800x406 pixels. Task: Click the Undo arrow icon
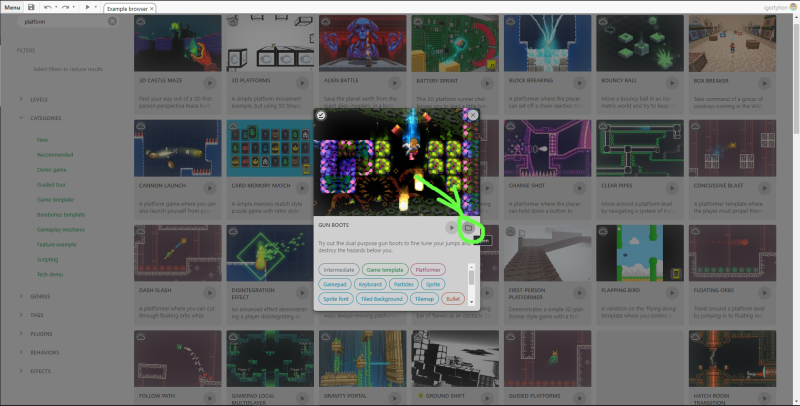47,7
